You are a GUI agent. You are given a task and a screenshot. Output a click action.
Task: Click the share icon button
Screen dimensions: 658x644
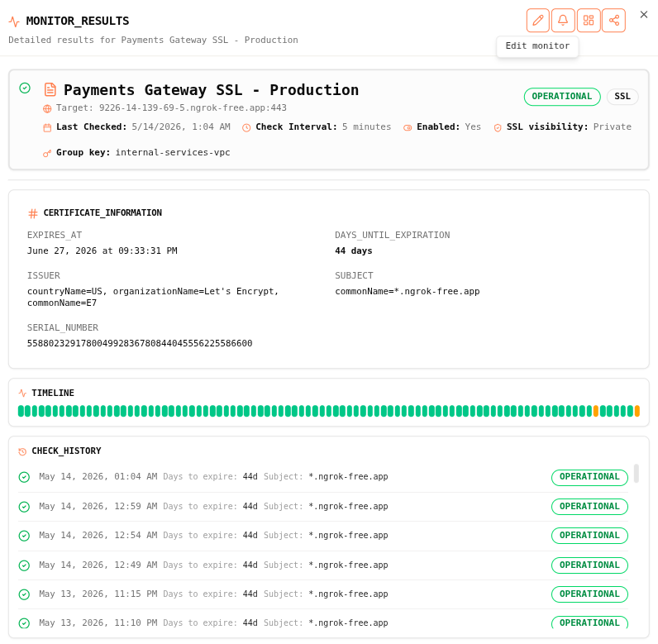click(x=613, y=20)
